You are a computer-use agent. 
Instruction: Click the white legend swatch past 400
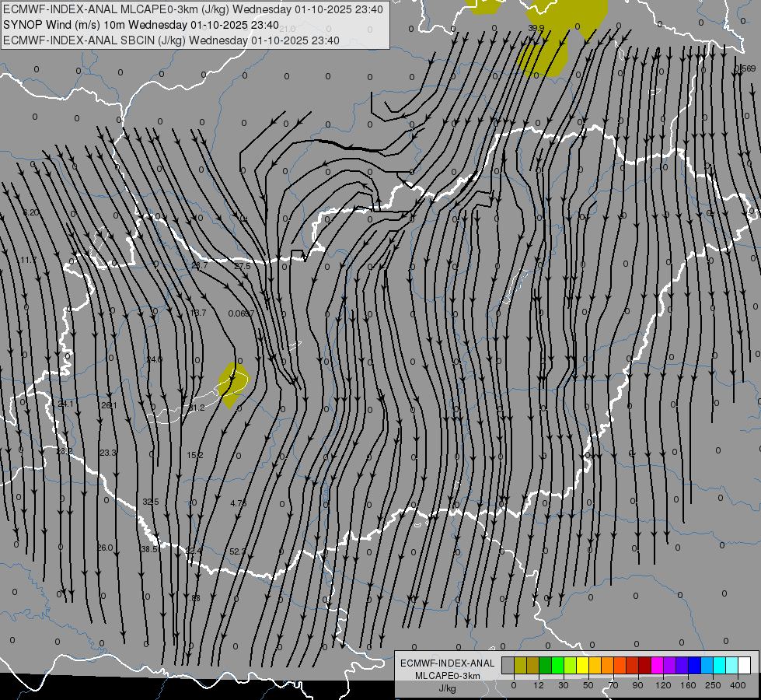point(745,665)
